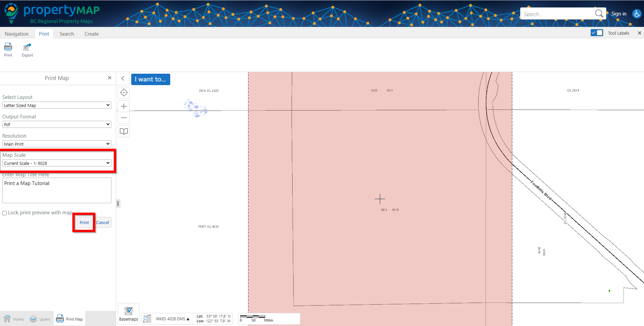Click the Lat/Lon coordinates readout
The width and height of the screenshot is (644, 326).
(x=213, y=319)
